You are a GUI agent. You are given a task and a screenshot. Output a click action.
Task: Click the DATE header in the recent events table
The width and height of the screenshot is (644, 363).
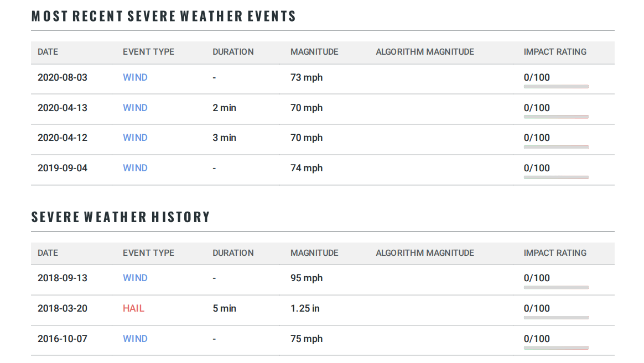point(48,52)
